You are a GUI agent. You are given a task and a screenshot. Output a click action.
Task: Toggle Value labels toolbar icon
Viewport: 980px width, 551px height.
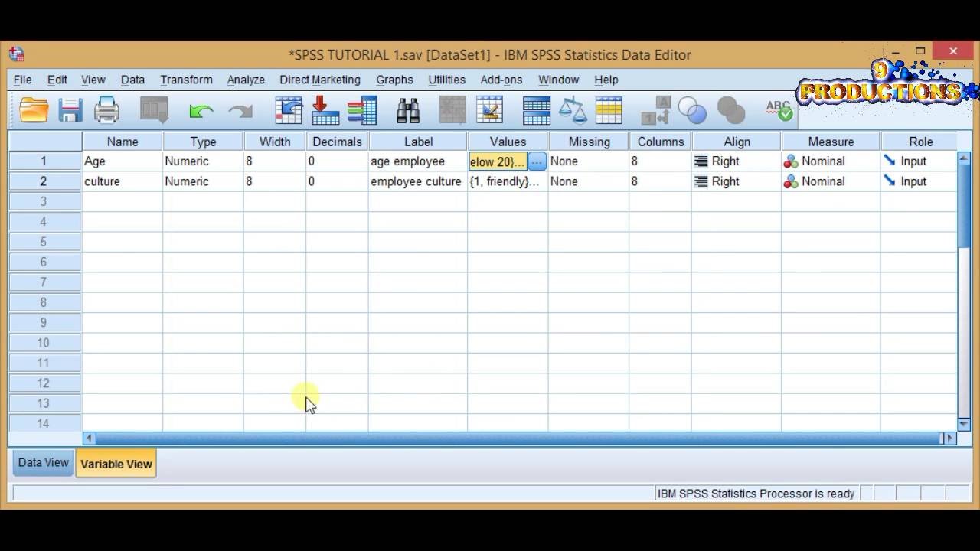coord(655,111)
